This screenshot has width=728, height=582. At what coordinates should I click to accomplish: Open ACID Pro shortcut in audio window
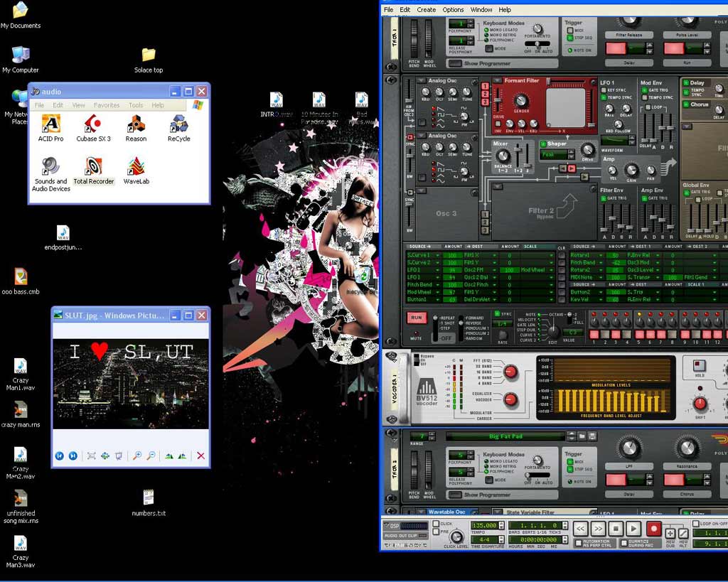pyautogui.click(x=50, y=129)
